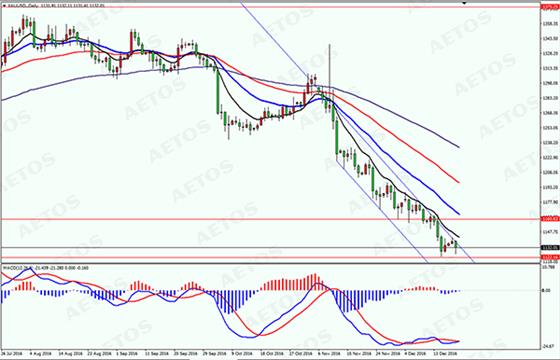This screenshot has height=360, width=560.
Task: Click the 13 Dec 2016 date on time axis
Action: [x=445, y=354]
